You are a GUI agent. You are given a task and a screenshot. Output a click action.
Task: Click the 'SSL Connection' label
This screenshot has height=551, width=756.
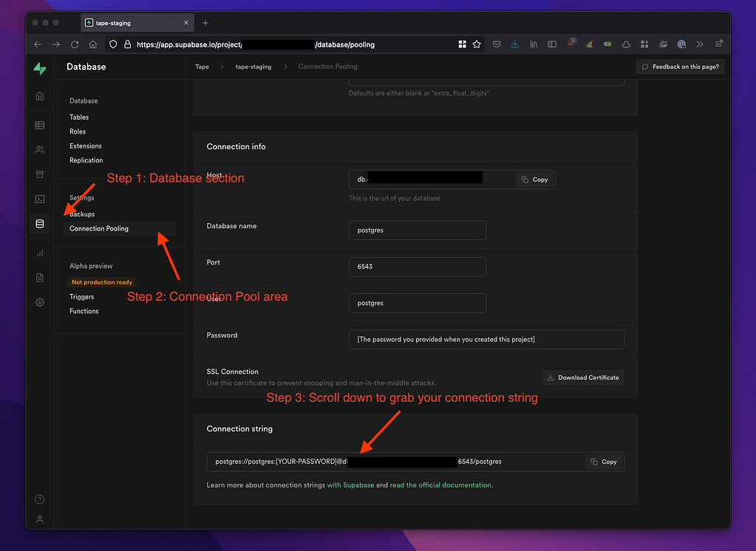coord(232,372)
